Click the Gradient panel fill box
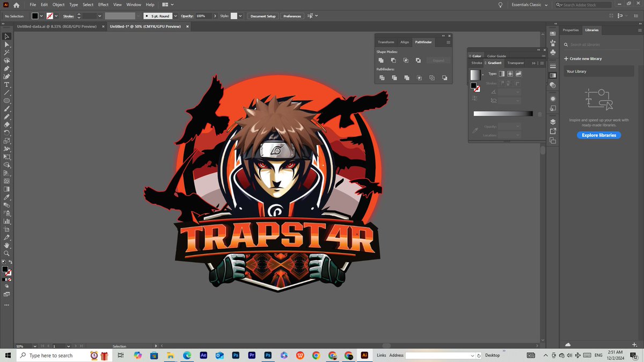Image resolution: width=644 pixels, height=362 pixels. (x=473, y=85)
